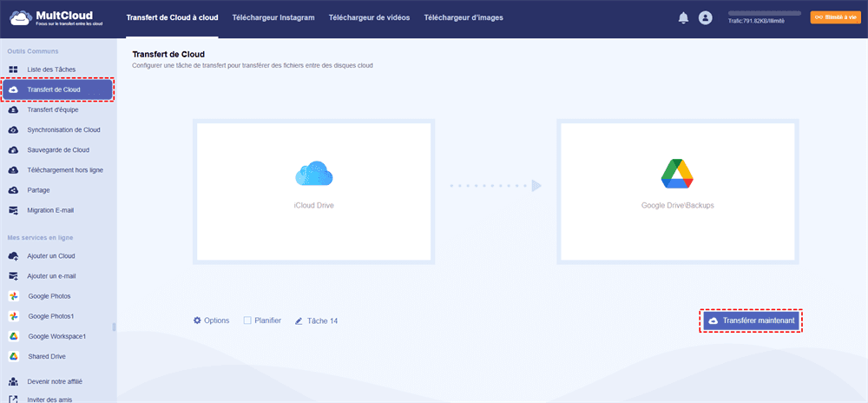
Task: Click Ajouter un Cloud link
Action: (51, 256)
